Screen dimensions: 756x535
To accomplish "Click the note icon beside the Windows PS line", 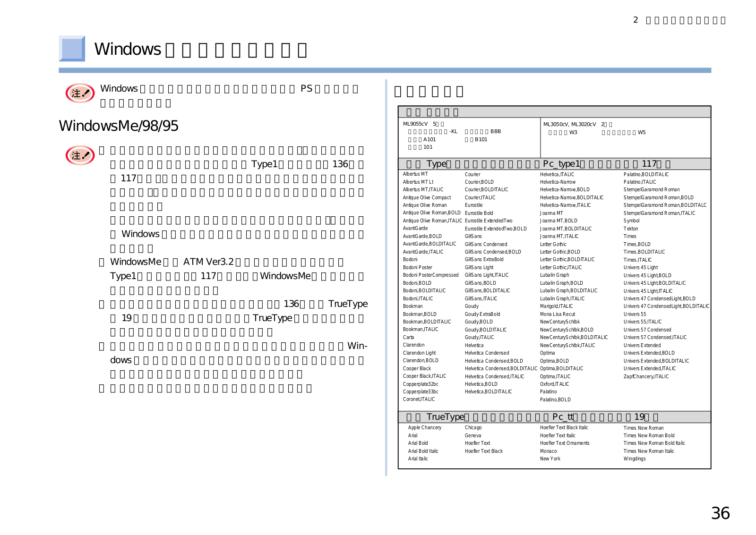I will point(80,93).
